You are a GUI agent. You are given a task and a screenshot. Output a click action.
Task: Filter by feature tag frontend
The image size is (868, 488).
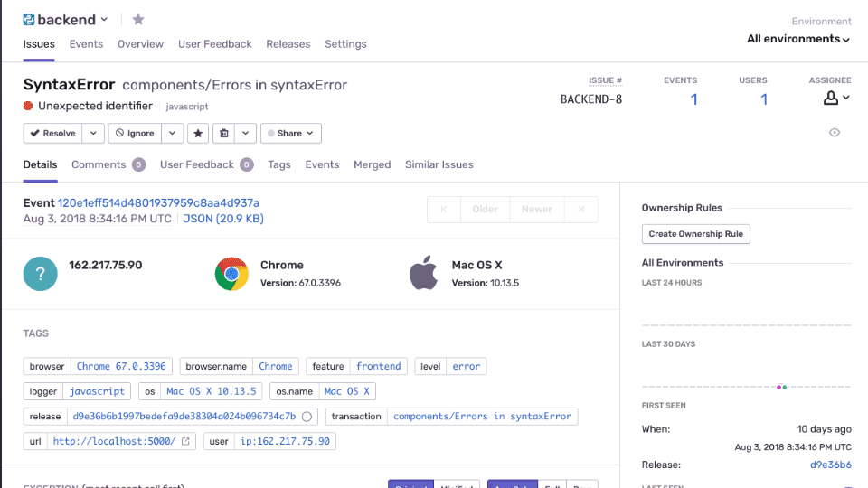click(379, 366)
